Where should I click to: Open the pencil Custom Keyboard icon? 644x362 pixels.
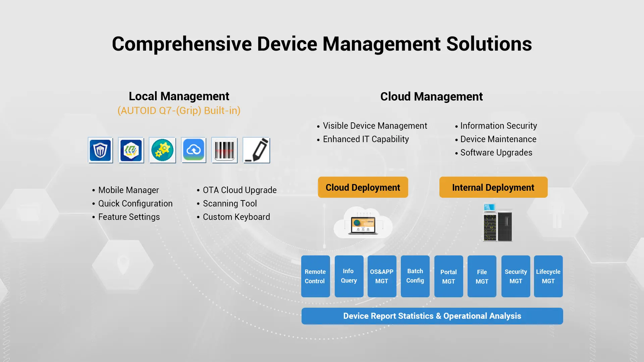[256, 150]
